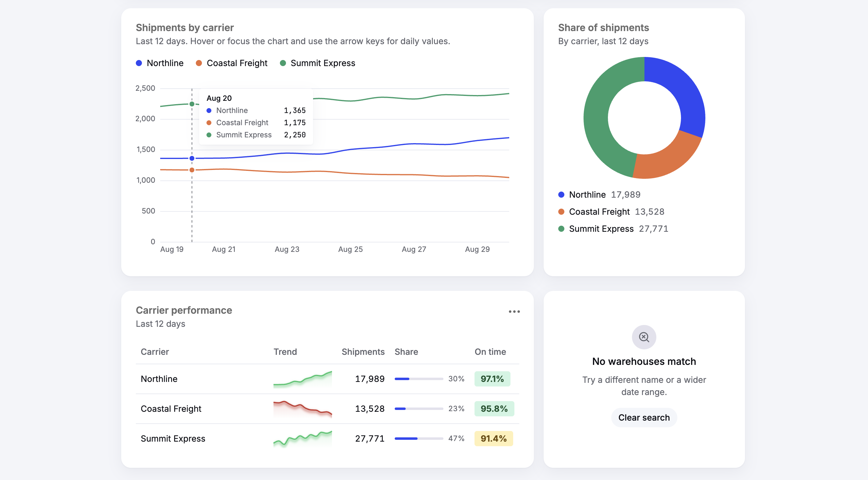Screen dimensions: 868x480
Task: Click the Aug 25 axis label
Action: coord(351,249)
